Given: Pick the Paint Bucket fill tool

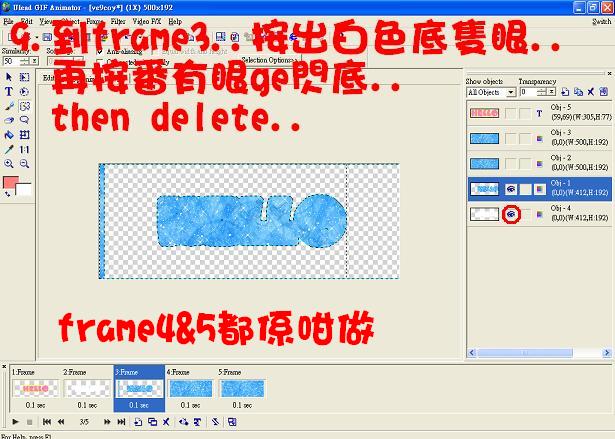Looking at the screenshot, I should coord(9,134).
